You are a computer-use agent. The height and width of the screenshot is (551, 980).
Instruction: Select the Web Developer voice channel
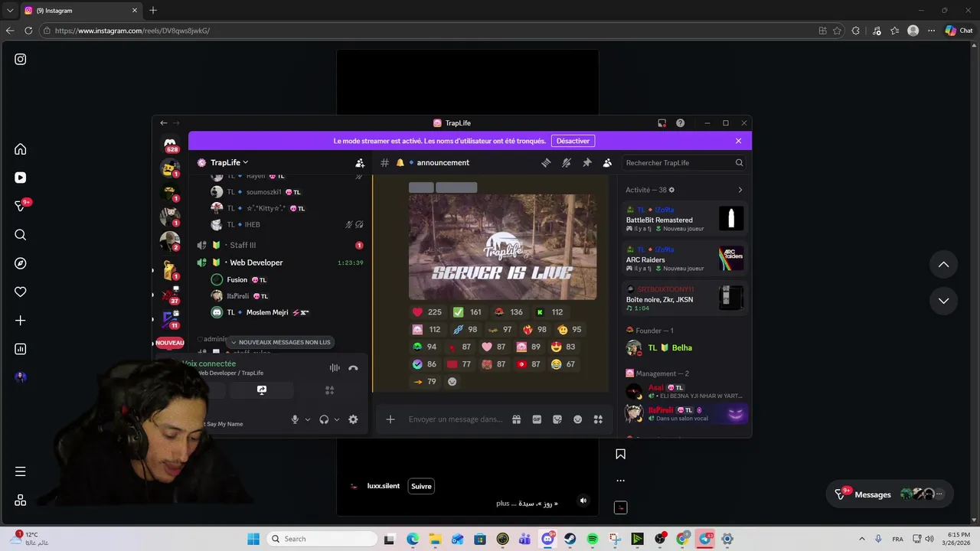tap(279, 262)
